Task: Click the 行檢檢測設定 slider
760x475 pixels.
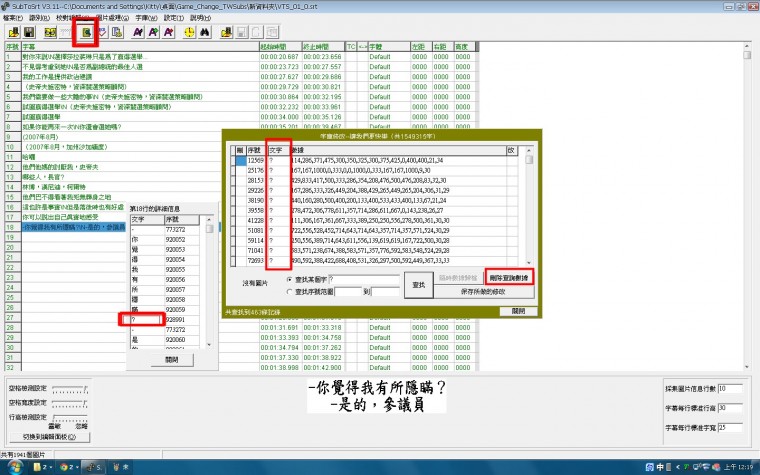Action: point(70,418)
